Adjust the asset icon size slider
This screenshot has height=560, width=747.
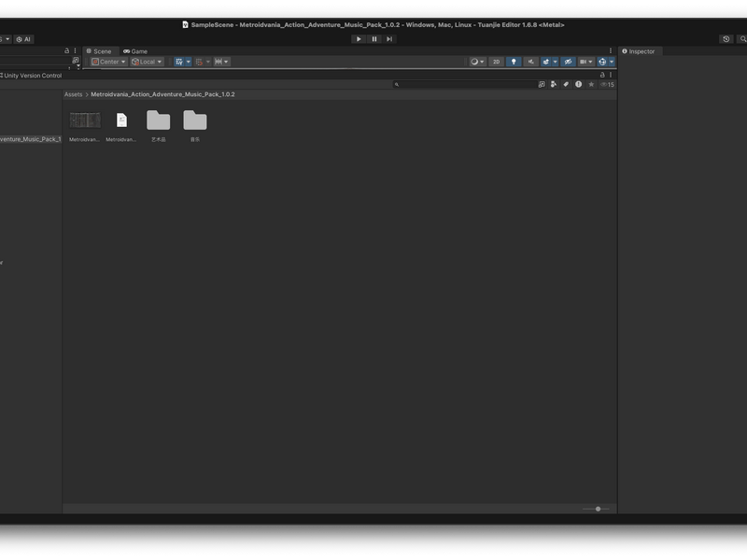point(596,509)
